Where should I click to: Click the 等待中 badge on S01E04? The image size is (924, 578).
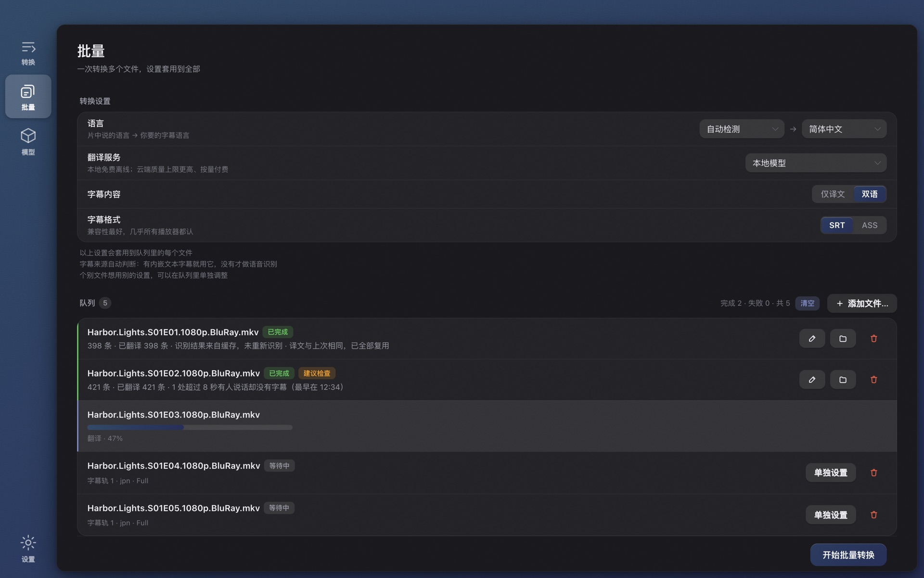279,466
